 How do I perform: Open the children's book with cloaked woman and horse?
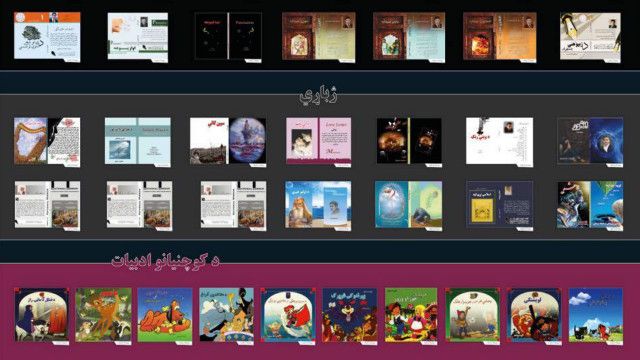(42, 316)
